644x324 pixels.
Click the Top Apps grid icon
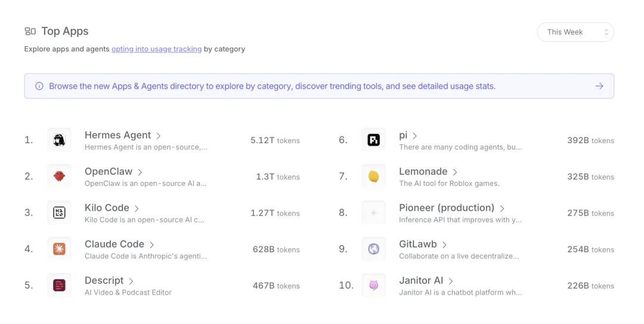(x=30, y=31)
